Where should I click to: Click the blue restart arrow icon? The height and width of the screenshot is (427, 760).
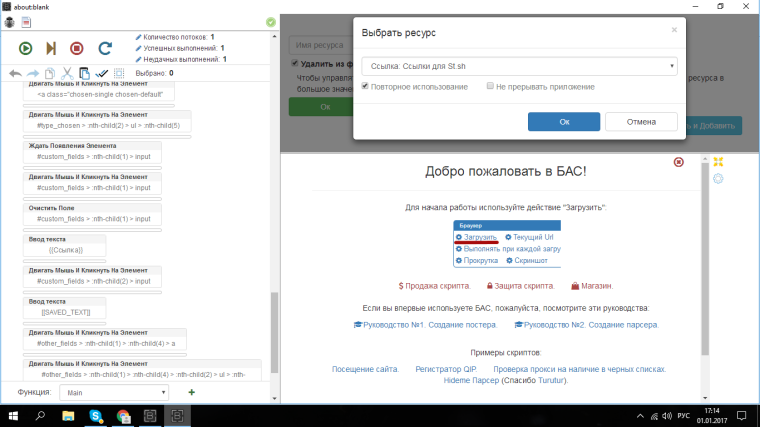coord(104,47)
